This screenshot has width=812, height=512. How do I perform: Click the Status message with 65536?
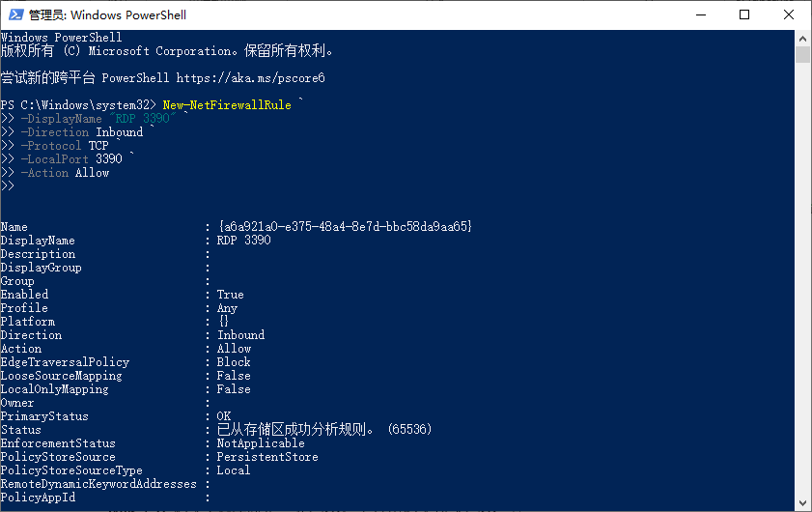coord(324,430)
